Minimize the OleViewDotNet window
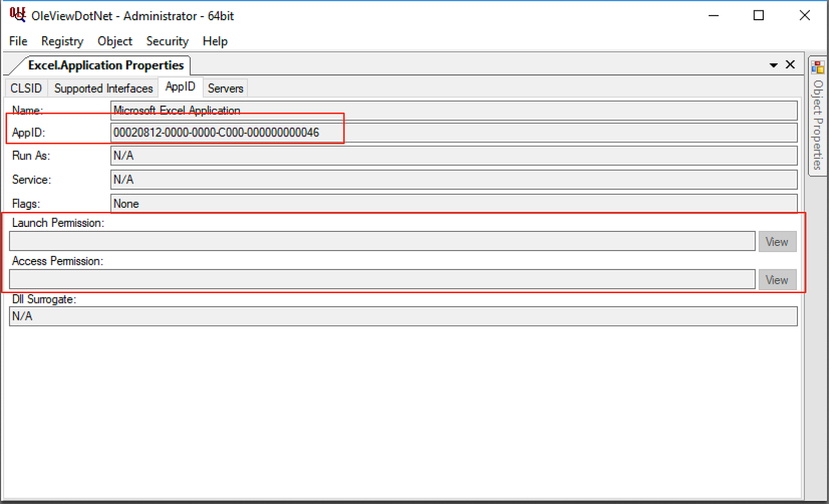 point(714,16)
